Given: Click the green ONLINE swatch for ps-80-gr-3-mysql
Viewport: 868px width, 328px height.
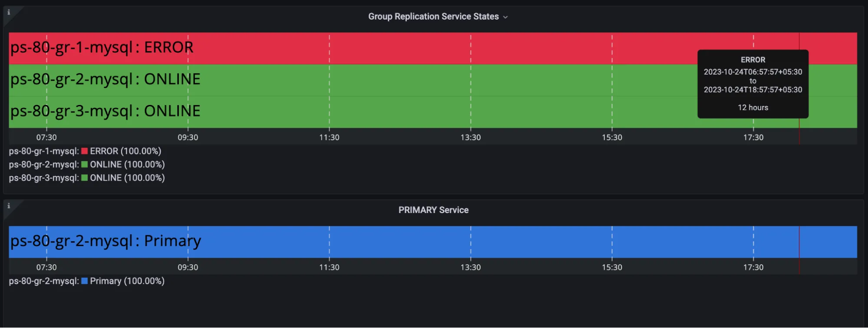Looking at the screenshot, I should tap(84, 177).
